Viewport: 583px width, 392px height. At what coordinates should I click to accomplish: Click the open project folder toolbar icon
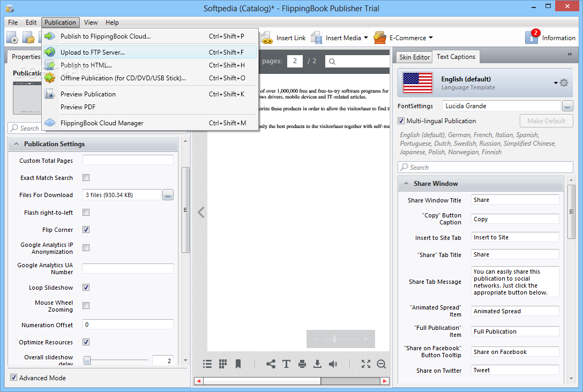(x=28, y=37)
